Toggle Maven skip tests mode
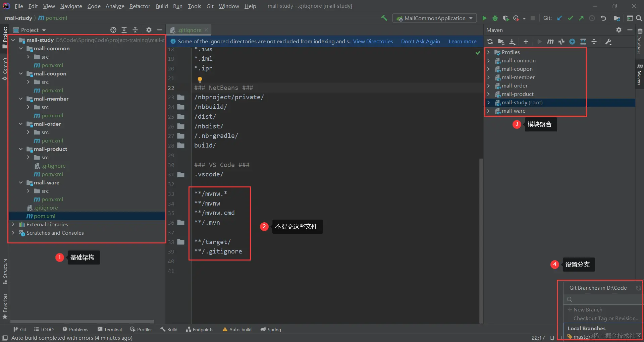Image resolution: width=644 pixels, height=342 pixels. click(572, 42)
